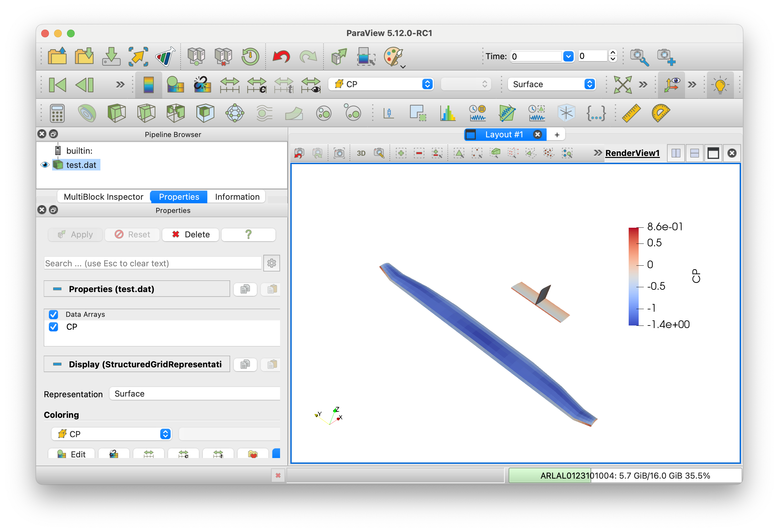Open the CP coloring dropdown in toolbar
This screenshot has width=779, height=532.
(381, 84)
